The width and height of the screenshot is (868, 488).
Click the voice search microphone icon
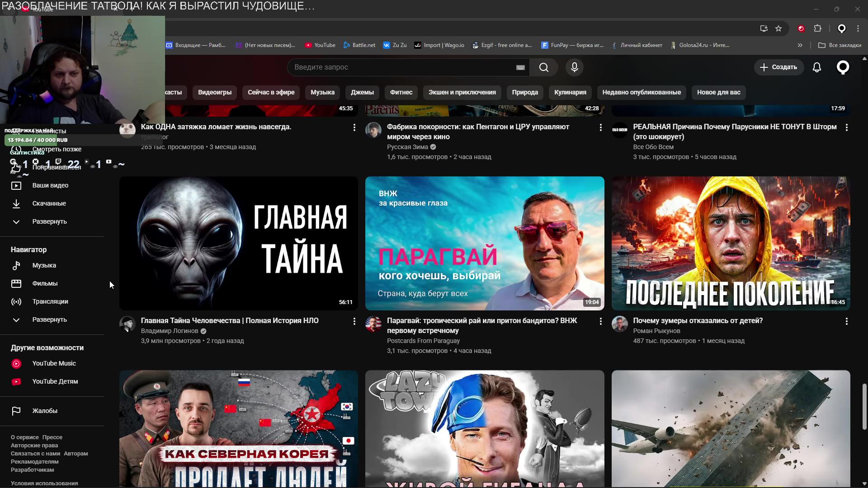574,67
